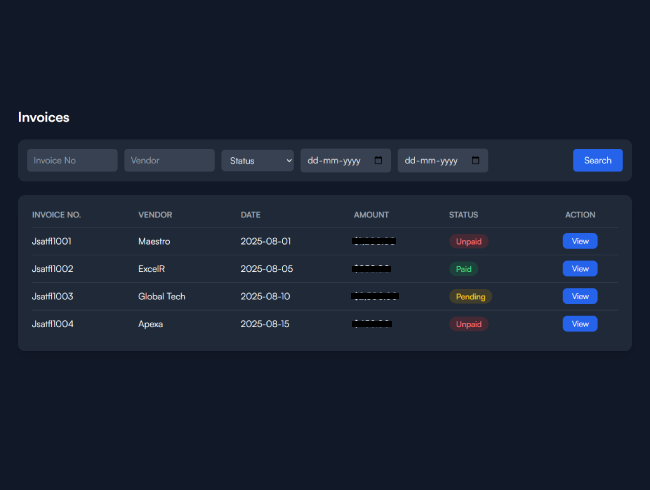Open View for ExcelR invoice
This screenshot has width=650, height=490.
pos(580,268)
